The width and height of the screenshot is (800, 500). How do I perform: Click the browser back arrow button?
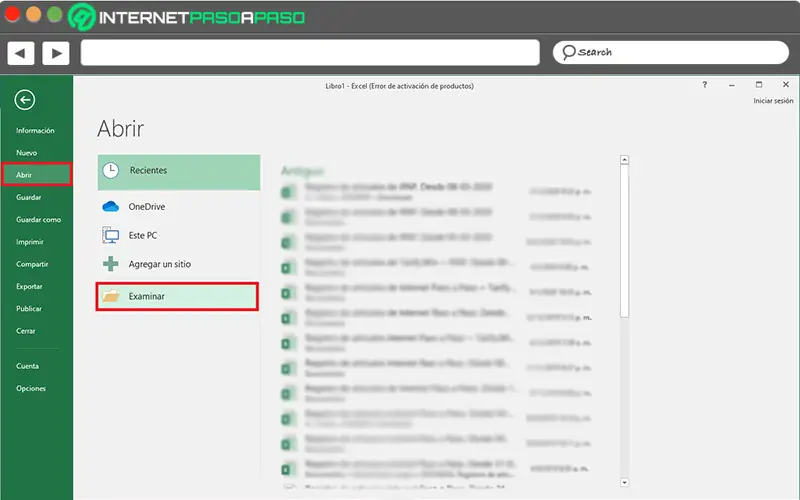[x=20, y=53]
